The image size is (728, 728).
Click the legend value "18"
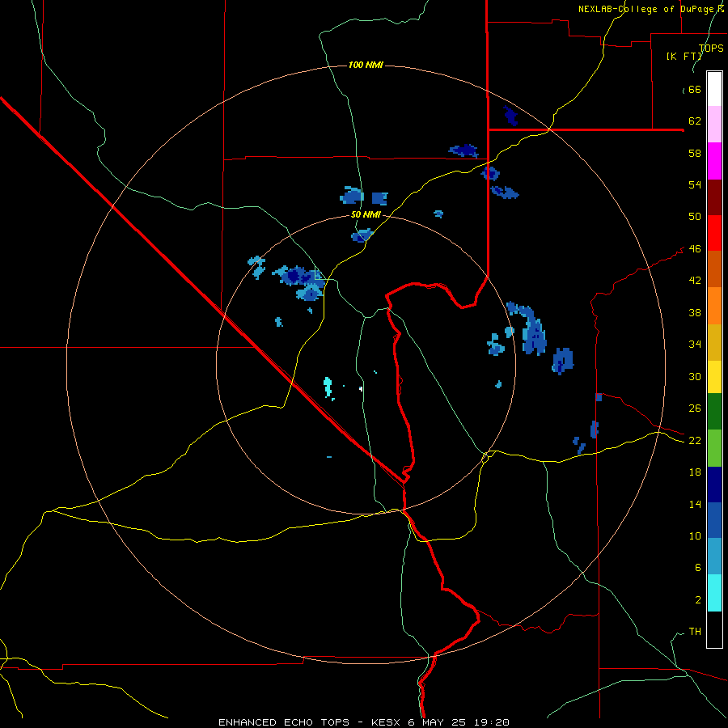click(695, 472)
